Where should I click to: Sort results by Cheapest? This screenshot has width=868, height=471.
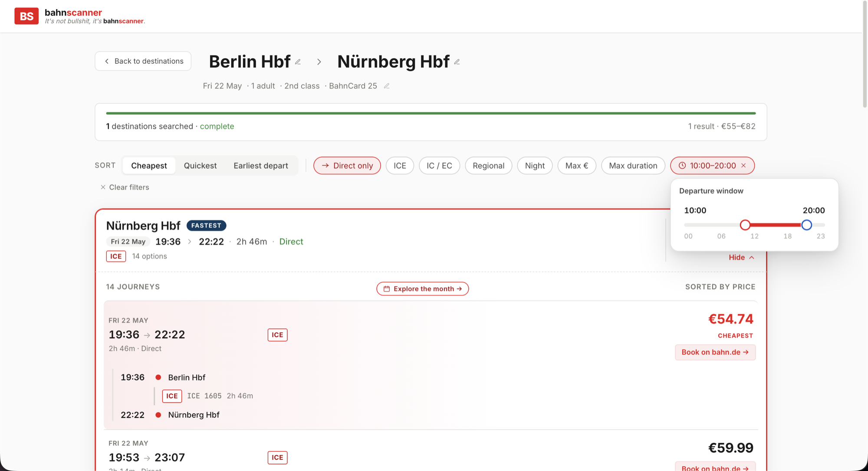click(149, 166)
